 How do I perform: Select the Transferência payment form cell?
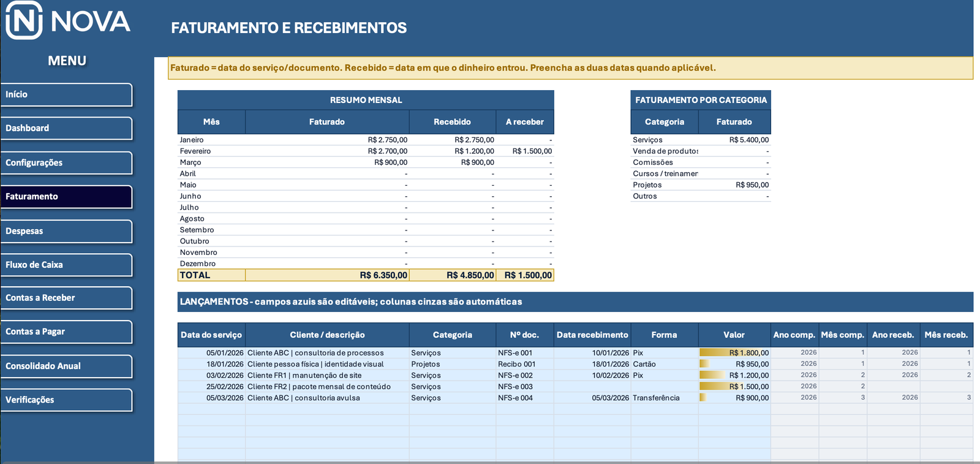coord(664,398)
